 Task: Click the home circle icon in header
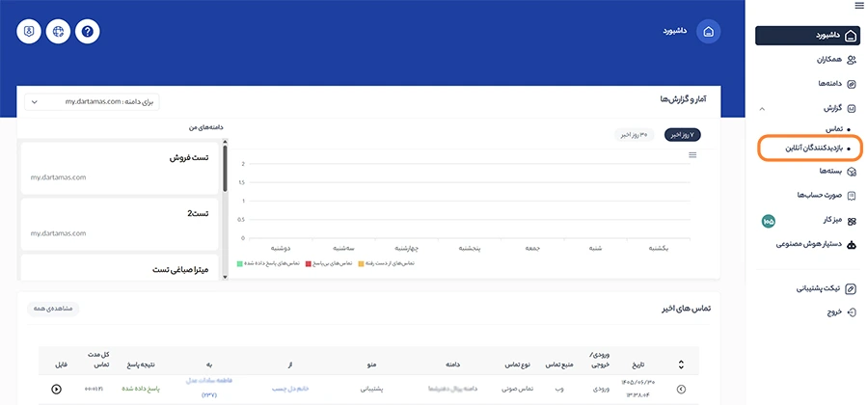(709, 32)
